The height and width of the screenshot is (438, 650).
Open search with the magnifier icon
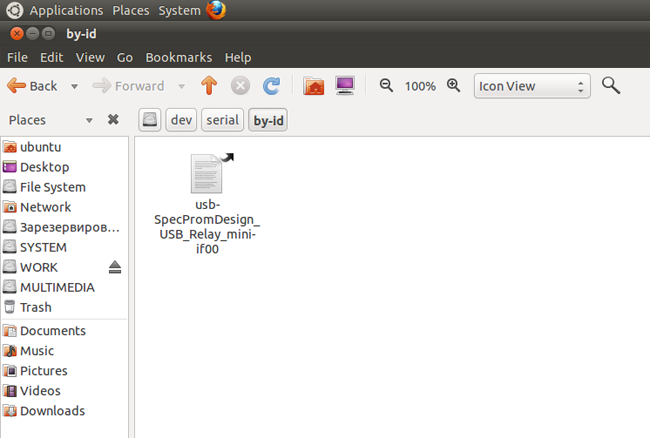coord(611,86)
